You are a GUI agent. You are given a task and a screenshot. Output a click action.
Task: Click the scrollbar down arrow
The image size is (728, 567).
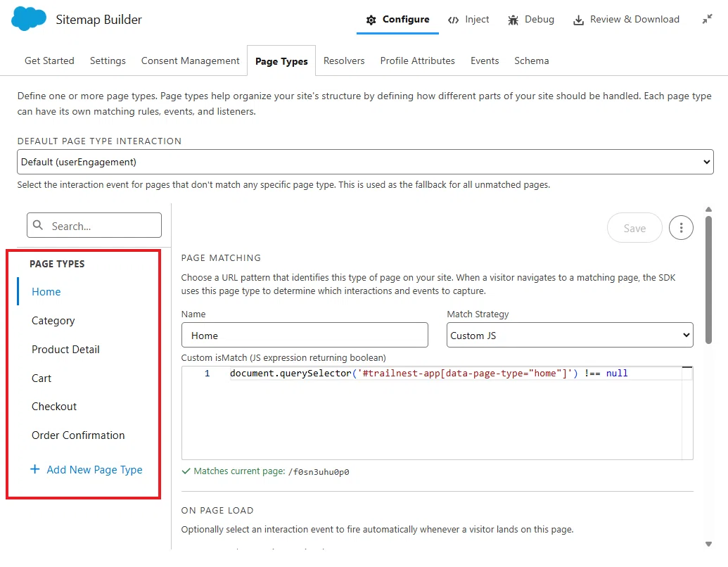click(708, 544)
